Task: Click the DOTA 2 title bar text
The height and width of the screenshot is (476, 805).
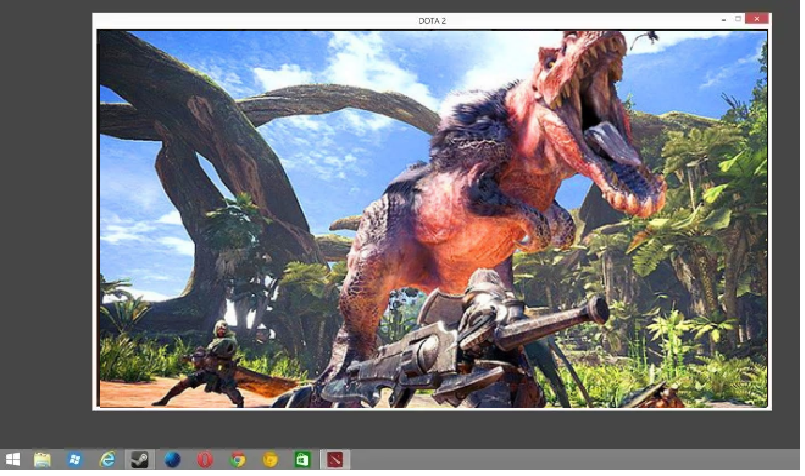Action: click(x=432, y=21)
